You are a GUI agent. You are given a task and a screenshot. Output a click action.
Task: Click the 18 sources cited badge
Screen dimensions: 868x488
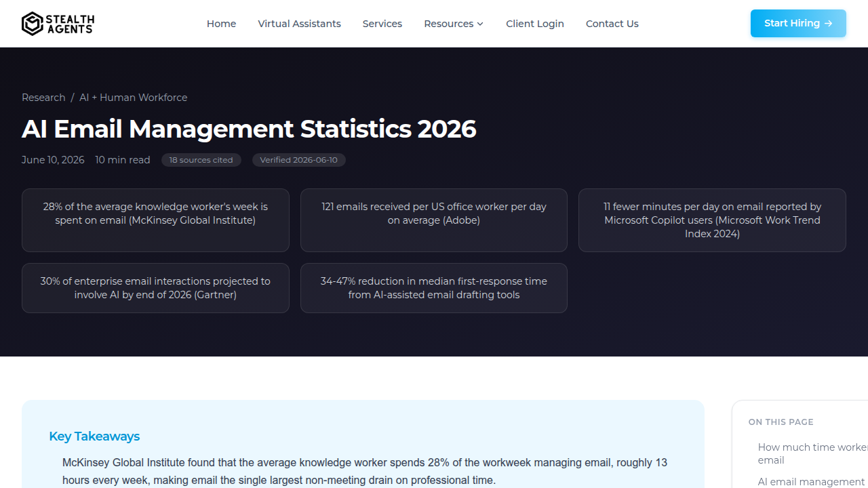[x=201, y=160]
